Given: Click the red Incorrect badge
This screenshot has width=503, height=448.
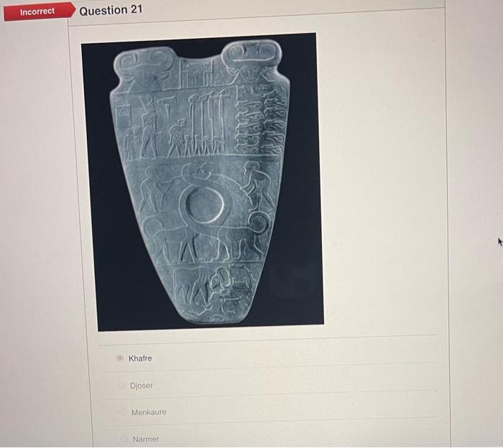Looking at the screenshot, I should coord(39,12).
